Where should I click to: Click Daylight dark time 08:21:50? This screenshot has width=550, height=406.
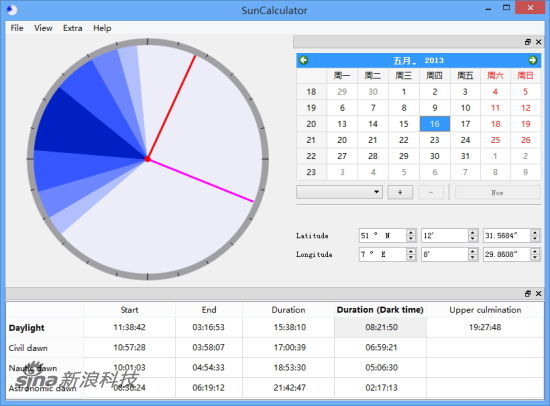(381, 327)
